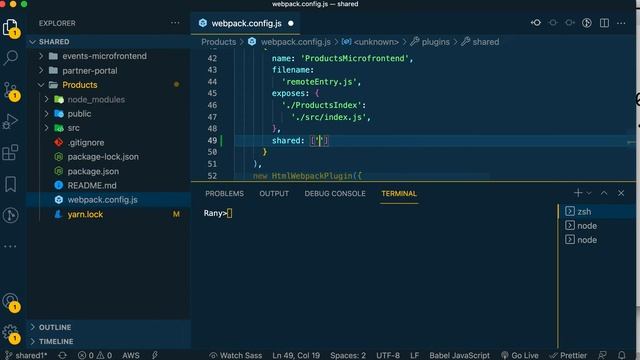Click Products breadcrumb segment
Screen dimensions: 640x360
click(218, 42)
